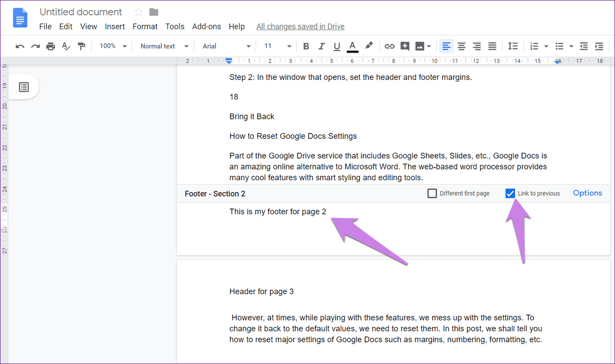The height and width of the screenshot is (364, 615).
Task: Click the footer text for page 2
Action: click(x=278, y=212)
